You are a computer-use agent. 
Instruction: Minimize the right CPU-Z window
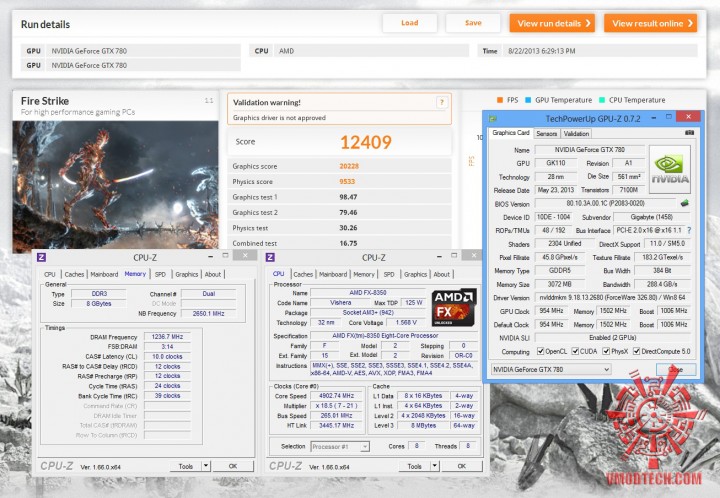coord(439,257)
